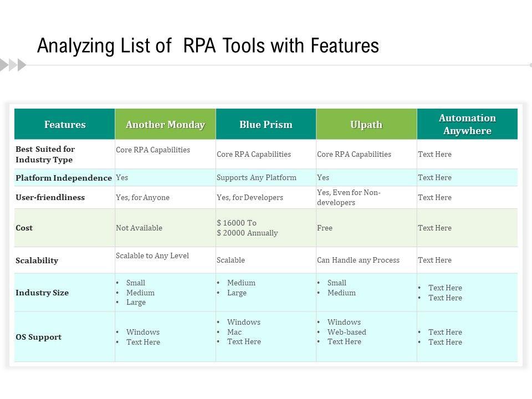Click the '$ 16000 To $ 20000 Annually' cell
This screenshot has height=399, width=532.
coord(247,228)
